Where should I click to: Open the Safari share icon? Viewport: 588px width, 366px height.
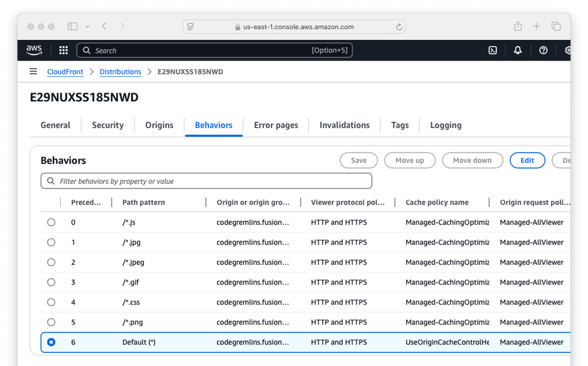pos(518,26)
